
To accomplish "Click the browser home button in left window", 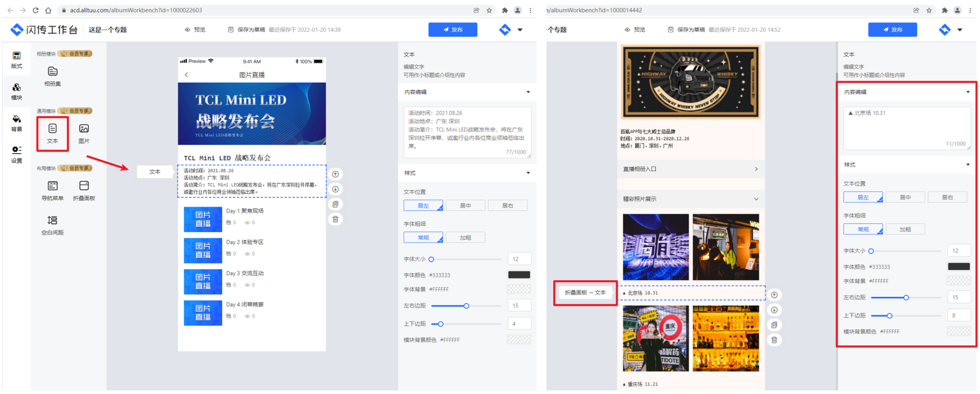I will [48, 10].
